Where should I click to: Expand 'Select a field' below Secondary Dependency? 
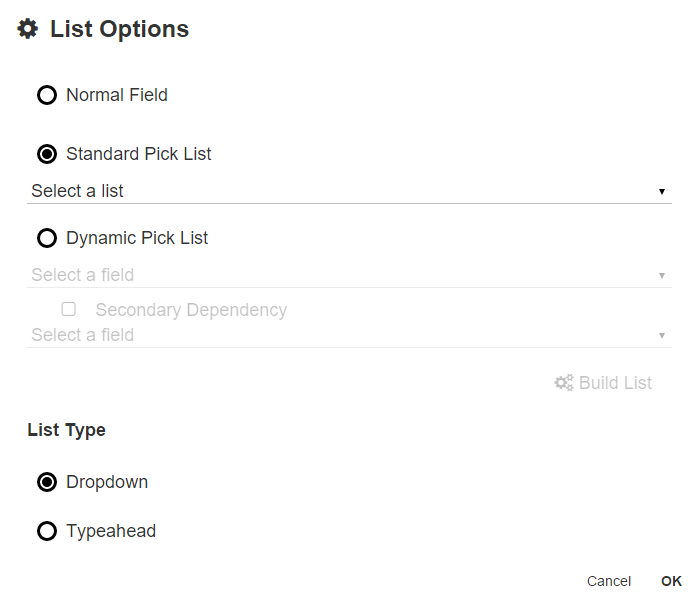pyautogui.click(x=340, y=335)
